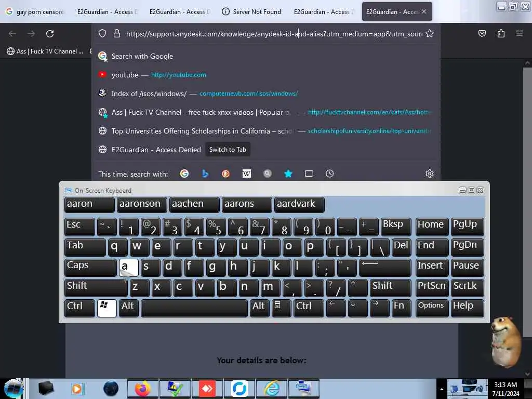Select the 'Search with Google' suggestion
The height and width of the screenshot is (399, 532).
pos(266,56)
